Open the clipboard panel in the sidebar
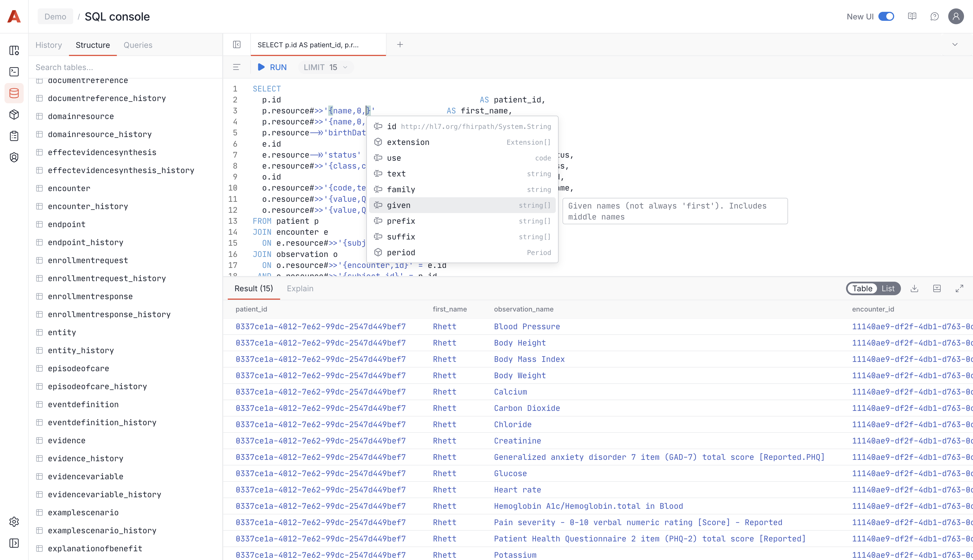 14,136
